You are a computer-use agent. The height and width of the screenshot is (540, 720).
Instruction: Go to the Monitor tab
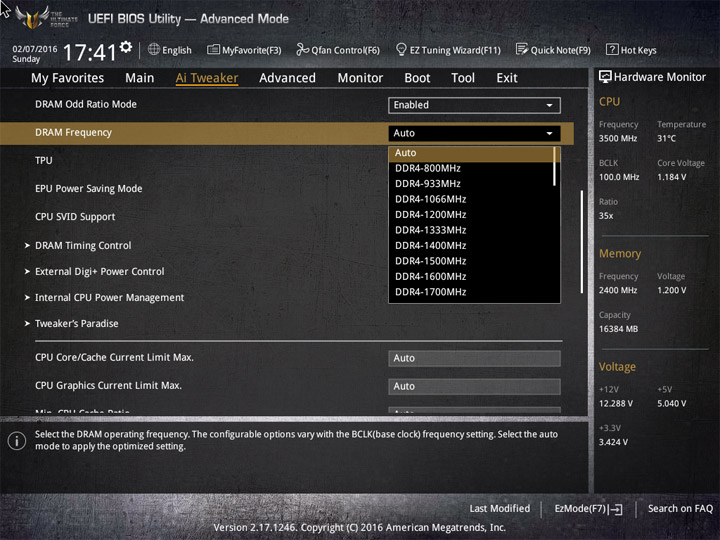click(x=360, y=78)
